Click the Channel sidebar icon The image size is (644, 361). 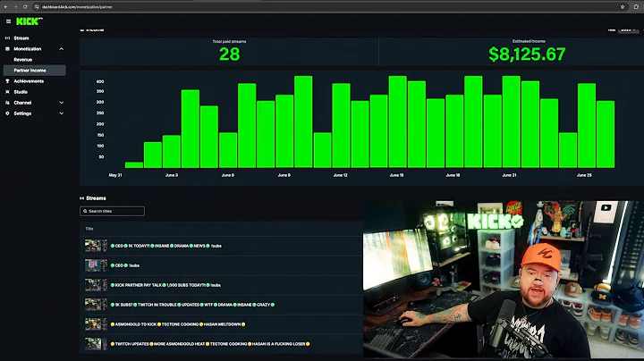click(x=7, y=103)
